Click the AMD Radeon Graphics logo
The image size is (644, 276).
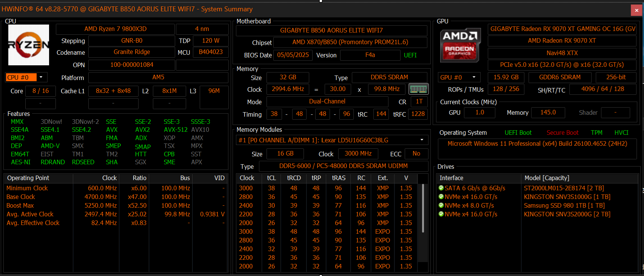coord(460,45)
